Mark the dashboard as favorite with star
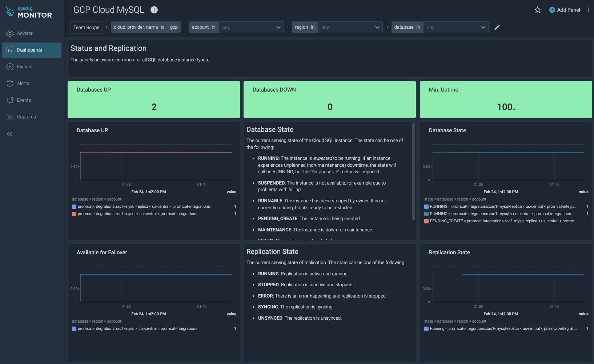The width and height of the screenshot is (594, 364). (x=538, y=10)
